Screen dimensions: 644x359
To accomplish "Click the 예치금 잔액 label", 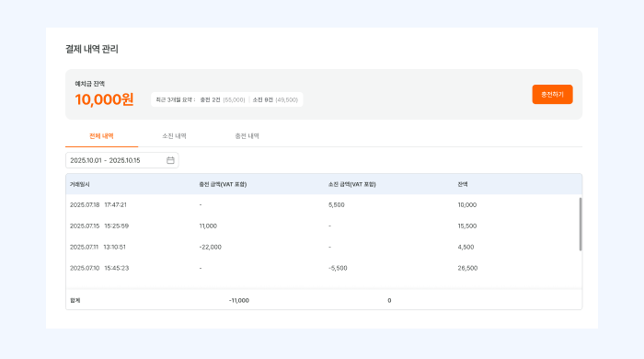I will tap(89, 84).
